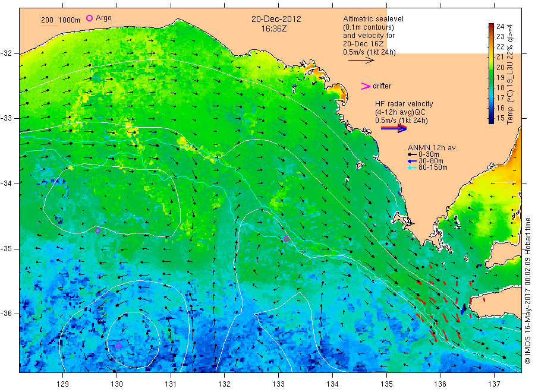Click the 'HF radar velocity' label
535x392 pixels.
pyautogui.click(x=404, y=103)
